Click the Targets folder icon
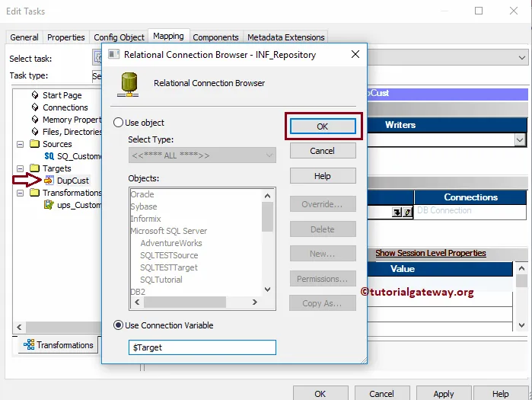The height and width of the screenshot is (400, 532). click(x=34, y=168)
